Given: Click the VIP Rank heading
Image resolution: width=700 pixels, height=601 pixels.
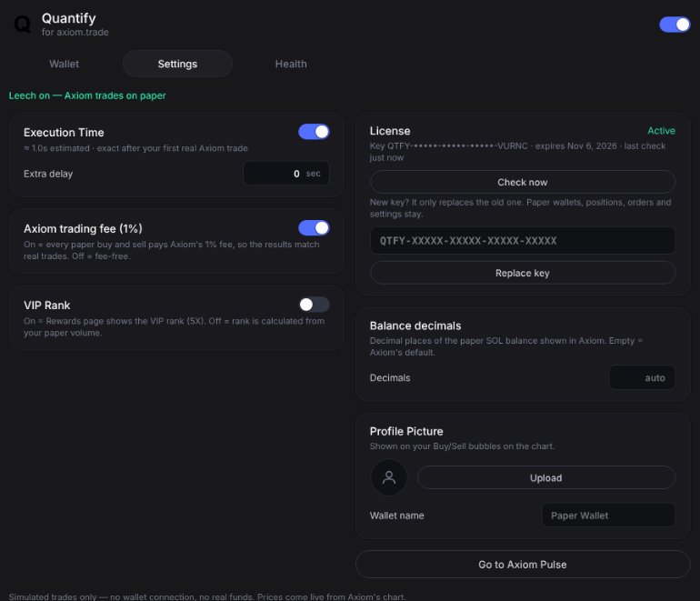Looking at the screenshot, I should point(47,306).
